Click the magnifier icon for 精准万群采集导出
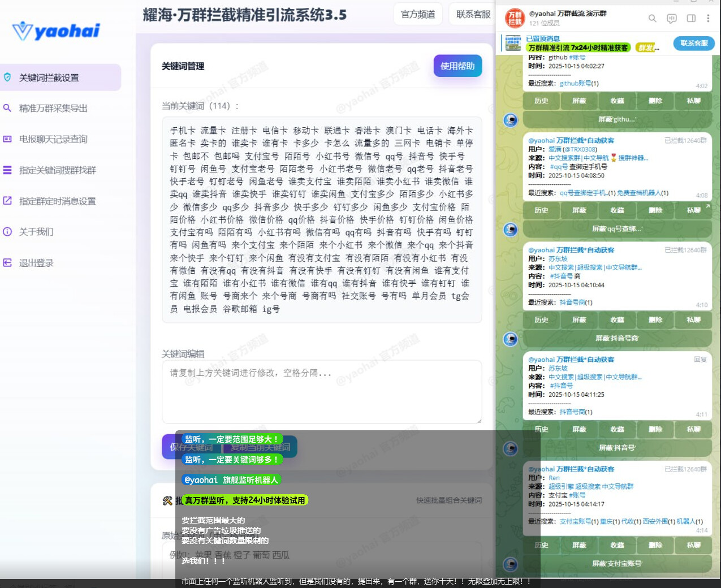This screenshot has height=588, width=721. tap(7, 108)
